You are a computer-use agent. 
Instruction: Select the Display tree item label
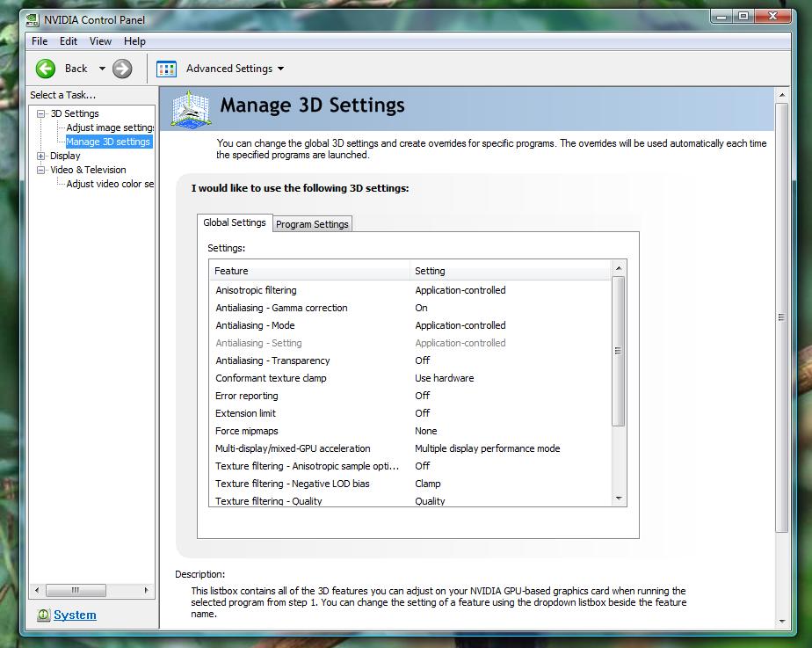(x=65, y=156)
